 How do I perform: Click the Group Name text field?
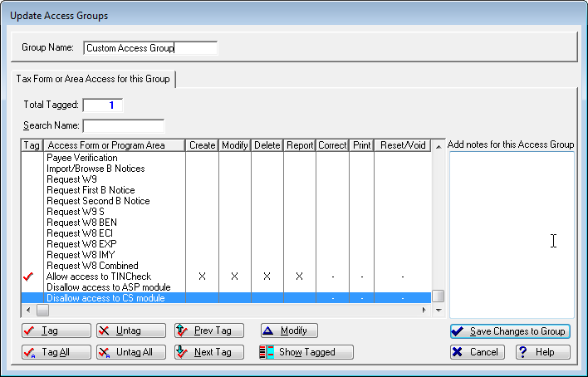click(150, 48)
